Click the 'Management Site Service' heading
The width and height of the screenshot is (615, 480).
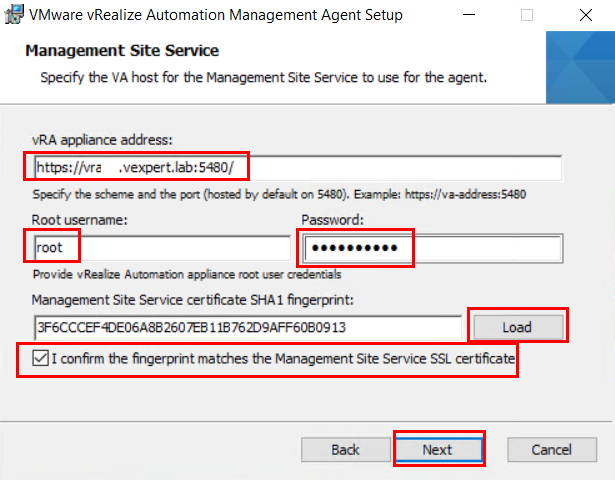(x=122, y=51)
